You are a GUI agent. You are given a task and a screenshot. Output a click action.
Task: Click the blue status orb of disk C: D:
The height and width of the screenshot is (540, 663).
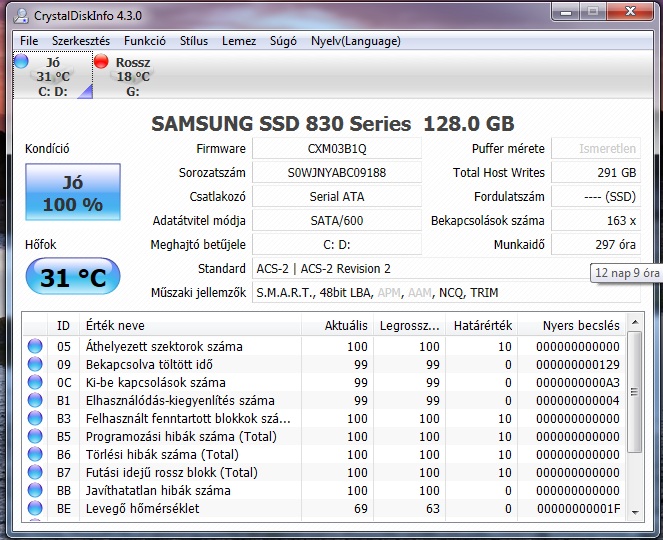pos(21,61)
